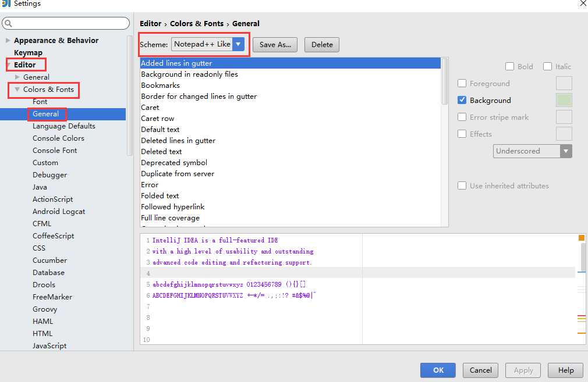This screenshot has width=588, height=382.
Task: Click the analysis status icon in preview
Action: coord(581,237)
